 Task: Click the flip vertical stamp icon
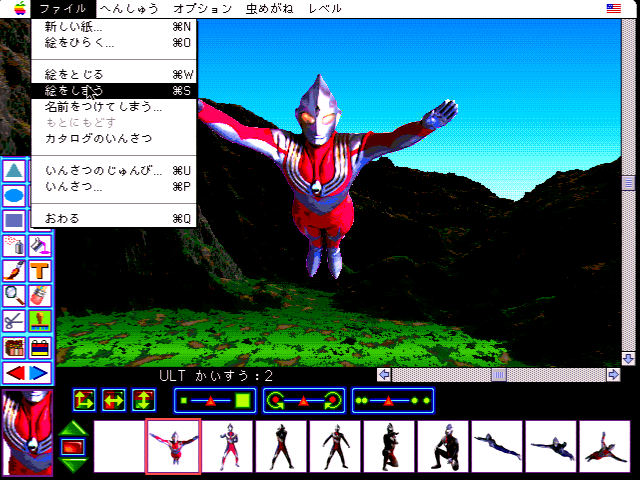click(143, 400)
